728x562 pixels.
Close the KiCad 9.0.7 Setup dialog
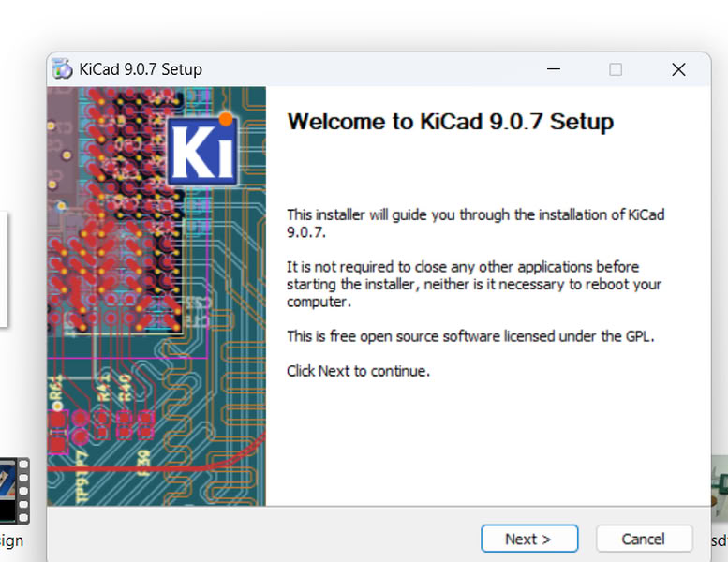[x=678, y=69]
